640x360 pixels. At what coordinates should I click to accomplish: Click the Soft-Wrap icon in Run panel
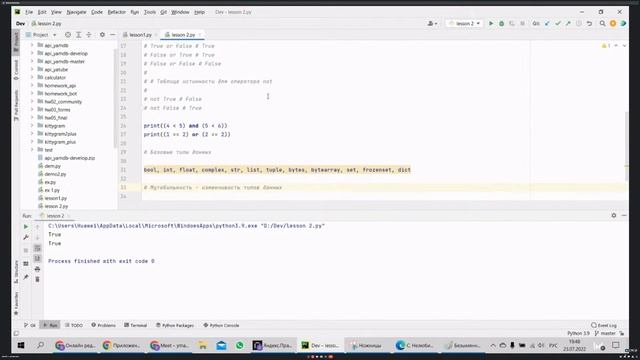[x=37, y=248]
